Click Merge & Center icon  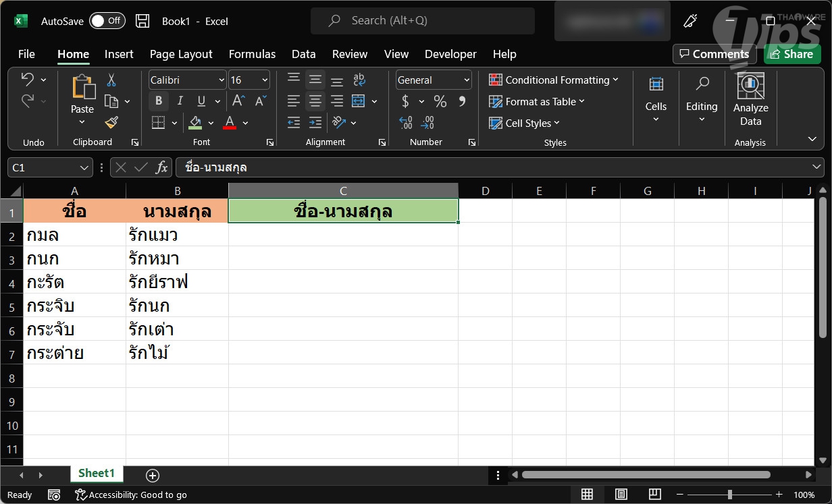[x=359, y=101]
